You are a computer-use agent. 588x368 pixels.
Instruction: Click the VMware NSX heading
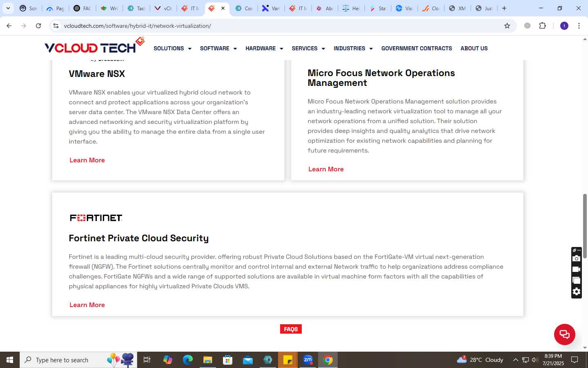tap(97, 74)
